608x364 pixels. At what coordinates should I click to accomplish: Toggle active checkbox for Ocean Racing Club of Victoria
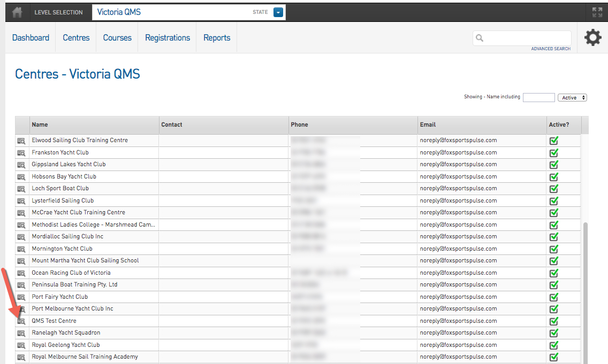554,273
